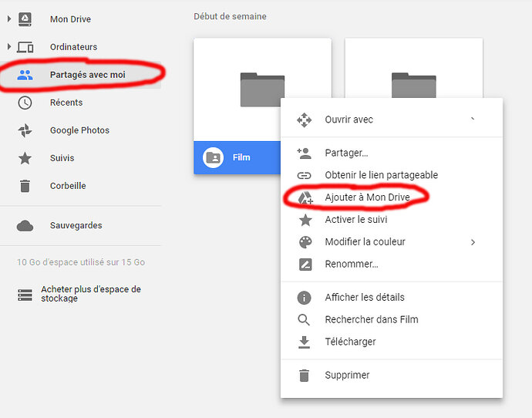The width and height of the screenshot is (532, 418).
Task: Select Partager… from the context menu
Action: (x=392, y=153)
